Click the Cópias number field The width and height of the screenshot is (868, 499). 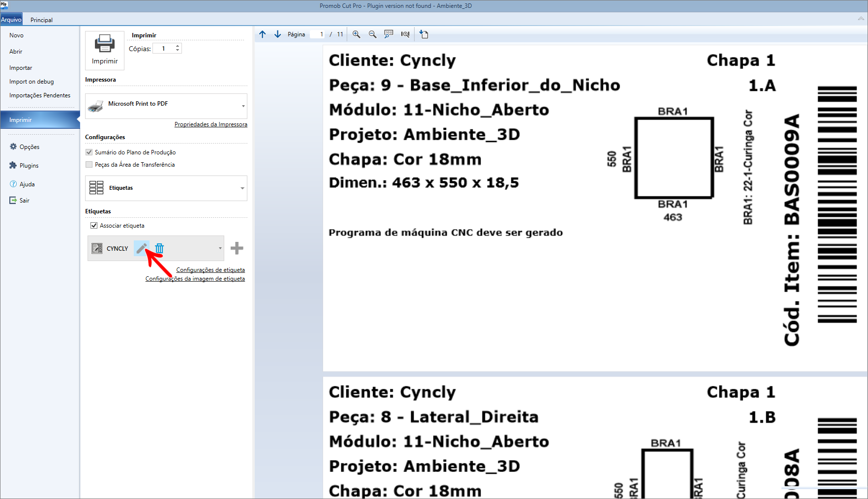coord(163,48)
